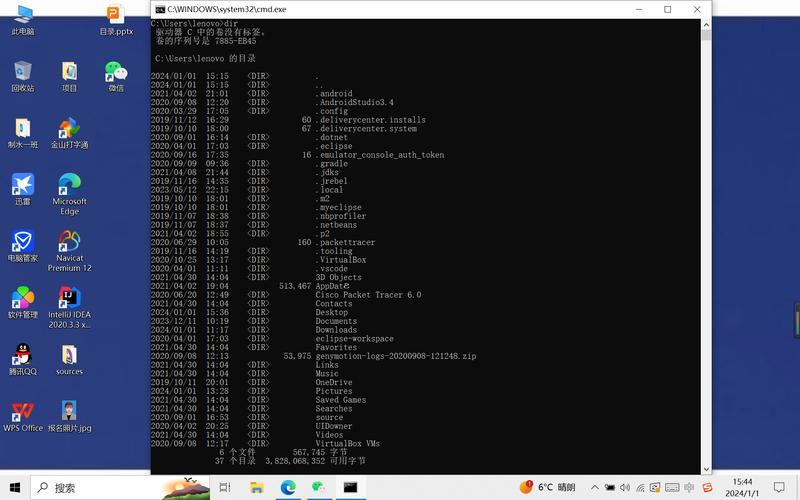
Task: Click the .vscode directory entry
Action: pos(332,268)
